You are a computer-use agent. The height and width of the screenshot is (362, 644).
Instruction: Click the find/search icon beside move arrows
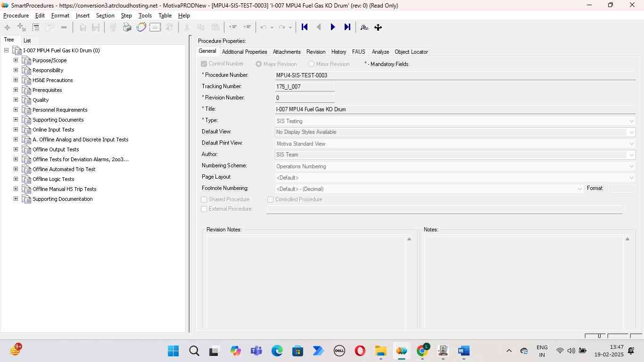click(x=364, y=27)
